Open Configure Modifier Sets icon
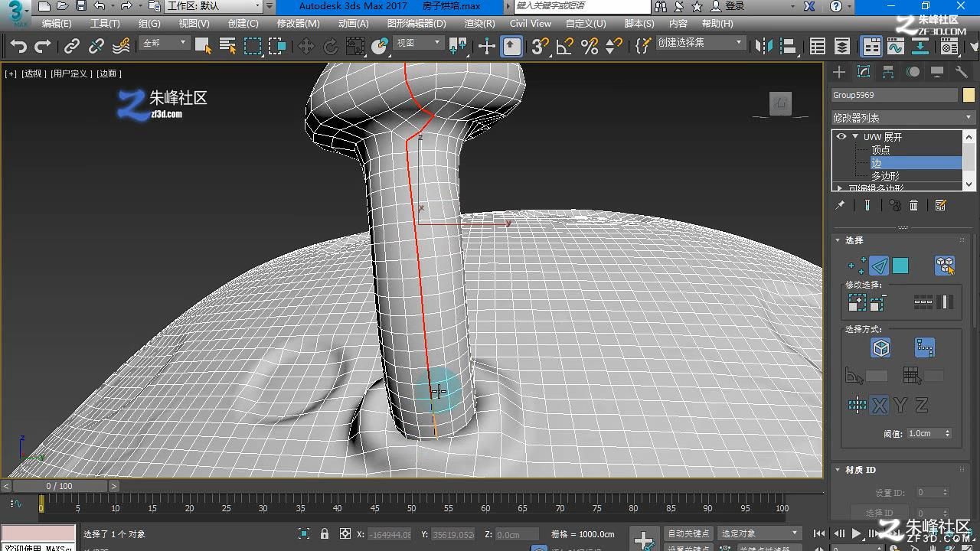The image size is (980, 551). coord(941,205)
